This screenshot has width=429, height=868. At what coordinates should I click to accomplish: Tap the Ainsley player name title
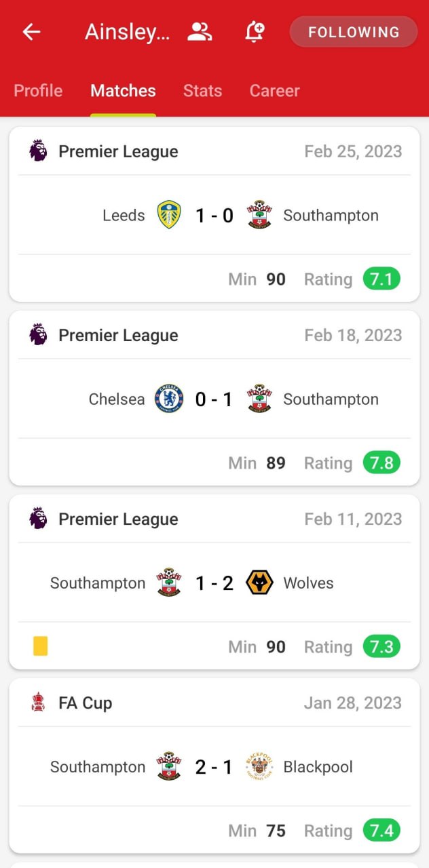point(128,32)
